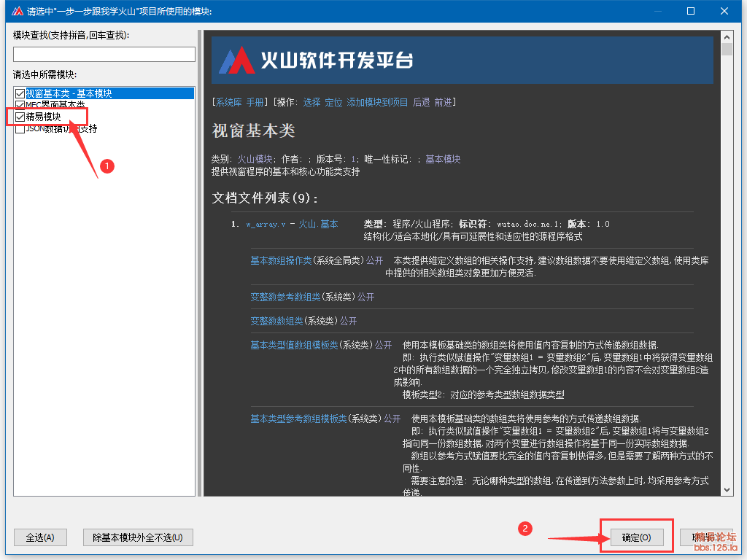
Task: Click the 视窗基本类 heading text
Action: click(253, 131)
